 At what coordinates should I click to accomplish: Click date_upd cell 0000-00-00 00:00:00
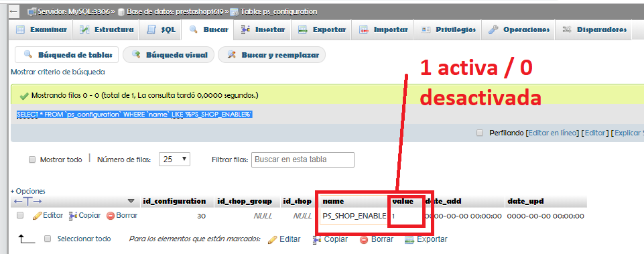point(545,216)
